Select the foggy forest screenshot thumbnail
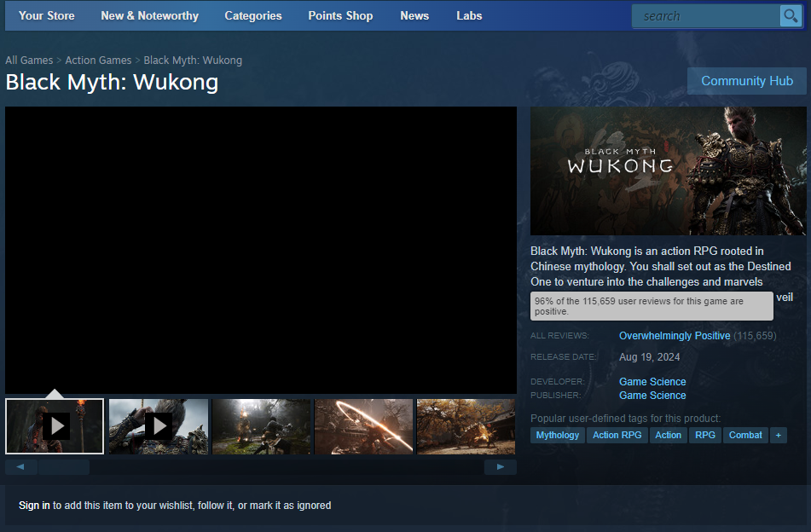 pos(261,426)
